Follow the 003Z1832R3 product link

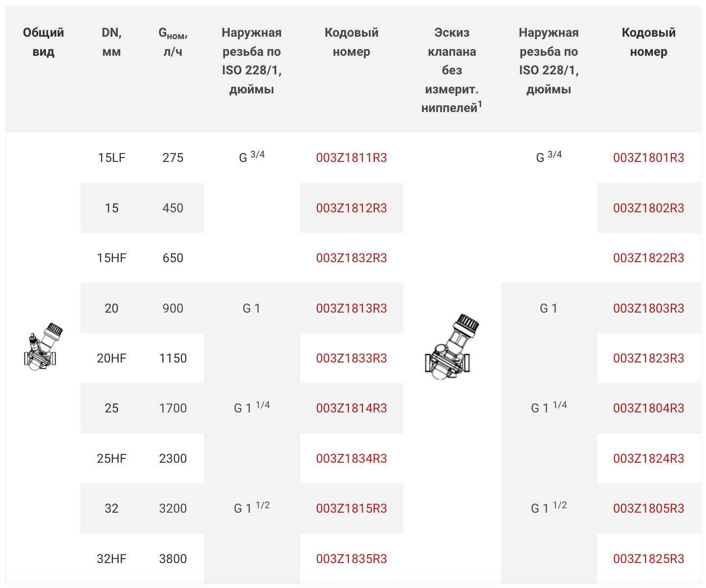point(352,258)
